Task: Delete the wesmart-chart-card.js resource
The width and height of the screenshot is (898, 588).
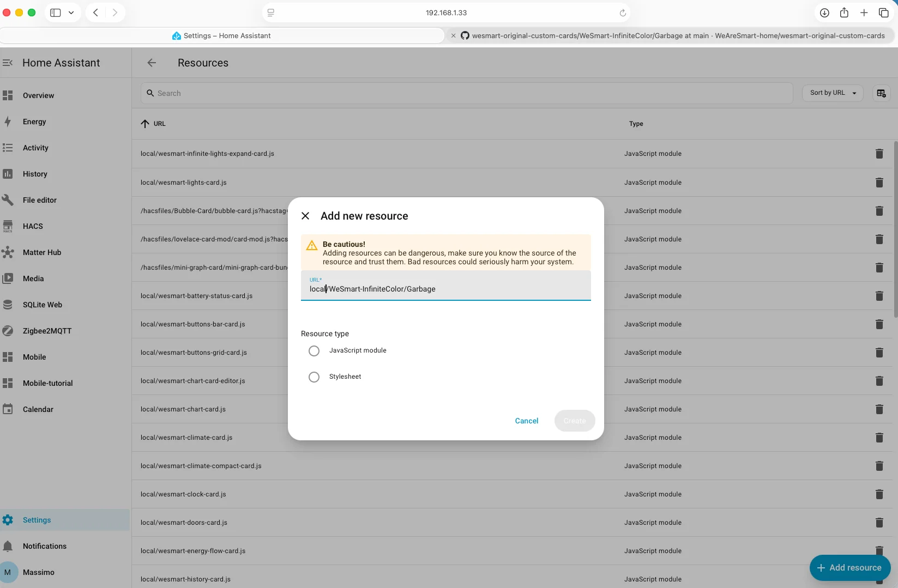Action: click(x=879, y=409)
